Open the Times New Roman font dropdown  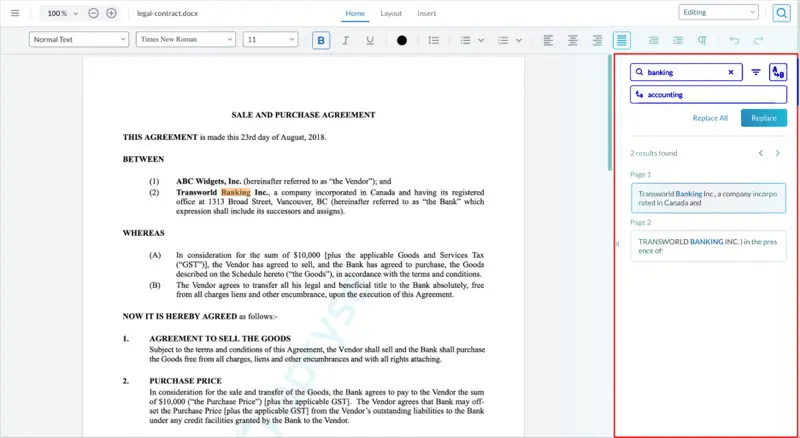186,39
